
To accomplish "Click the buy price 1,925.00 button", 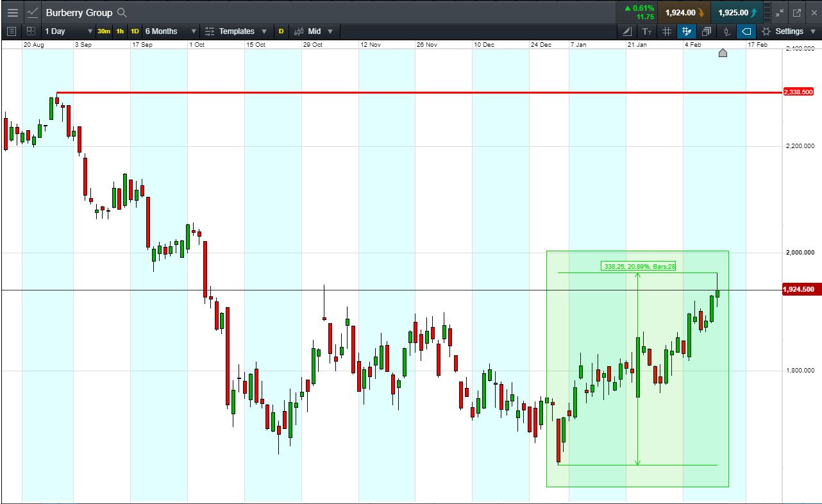I will [738, 12].
